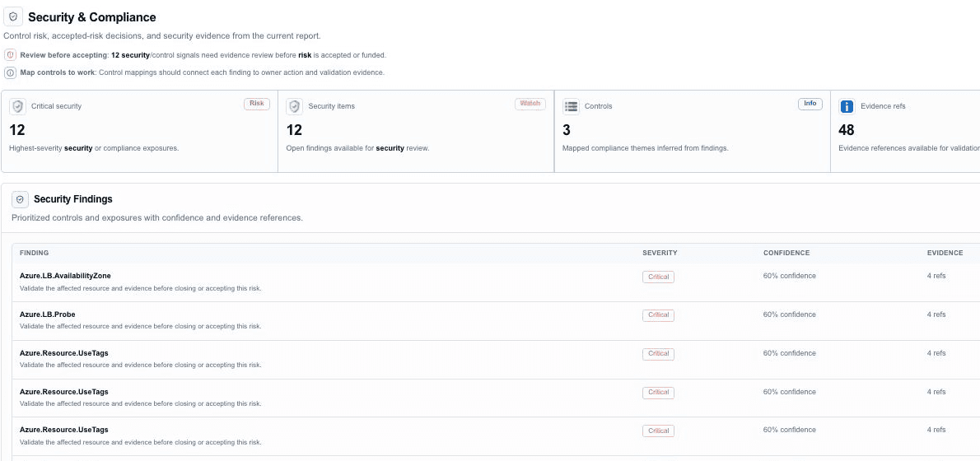
Task: Click the Critical security count 12
Action: (17, 130)
